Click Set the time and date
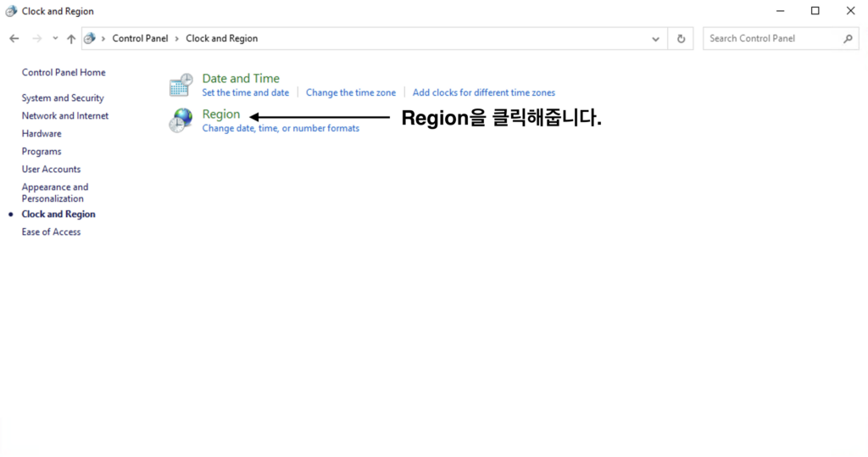 (x=245, y=92)
